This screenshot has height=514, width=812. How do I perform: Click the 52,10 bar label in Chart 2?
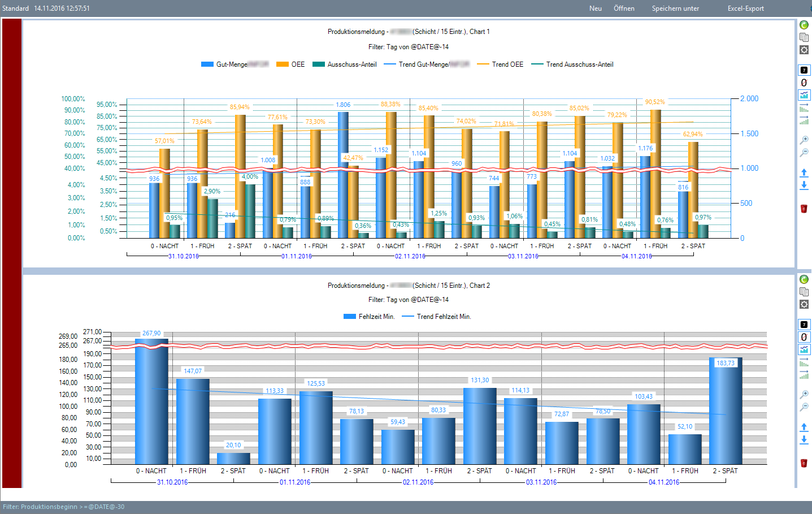tap(685, 426)
